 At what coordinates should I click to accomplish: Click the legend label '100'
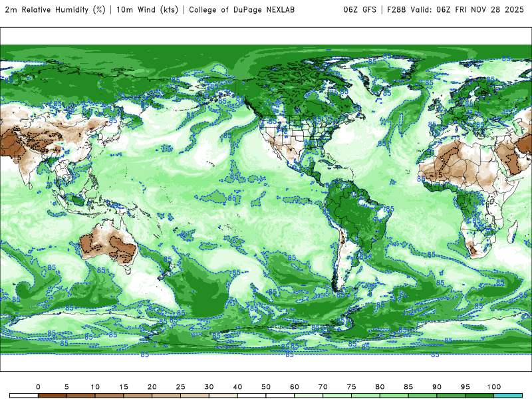[x=494, y=387]
